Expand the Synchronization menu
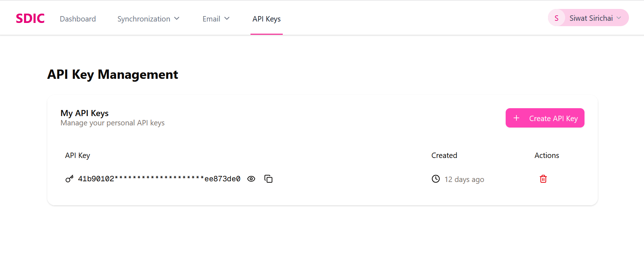Viewport: 644px width, 254px height. [148, 19]
